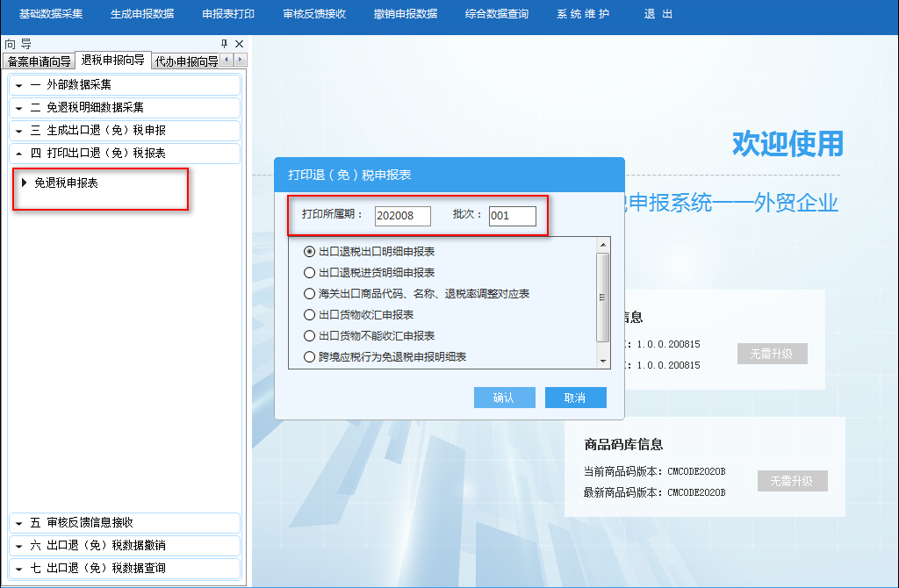899x588 pixels.
Task: Click the 确认 button in dialog
Action: [504, 398]
